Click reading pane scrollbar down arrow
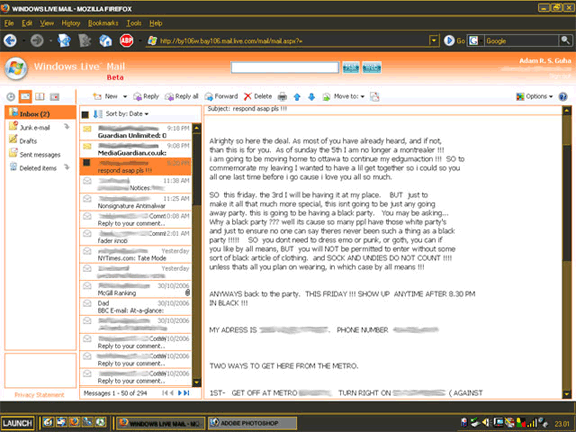Viewport: 576px width, 432px height. click(x=567, y=394)
